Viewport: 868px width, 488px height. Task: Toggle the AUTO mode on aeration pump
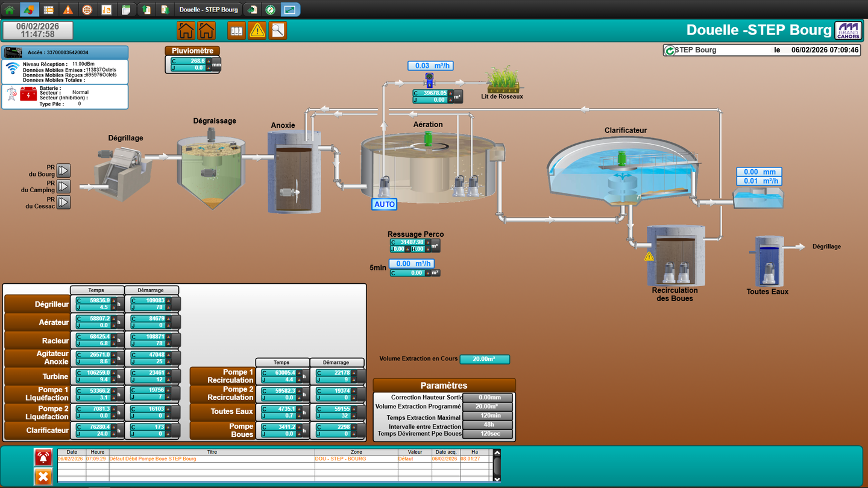tap(385, 204)
